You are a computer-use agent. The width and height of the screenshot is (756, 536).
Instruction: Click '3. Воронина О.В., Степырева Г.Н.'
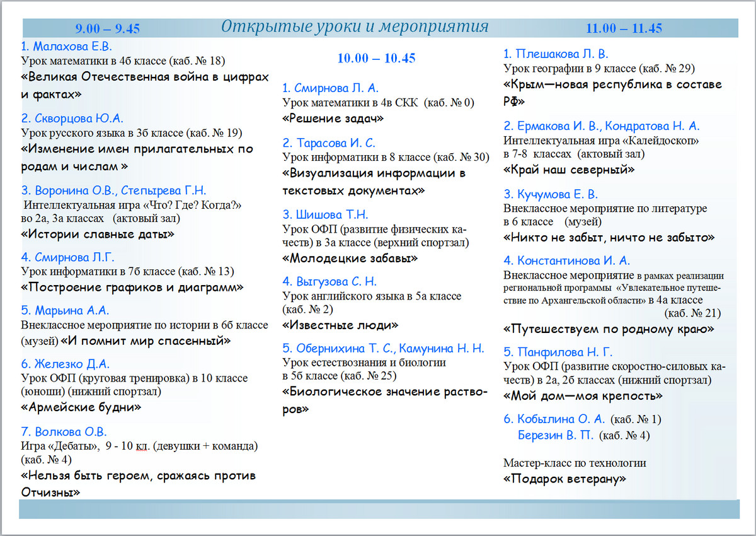point(113,190)
